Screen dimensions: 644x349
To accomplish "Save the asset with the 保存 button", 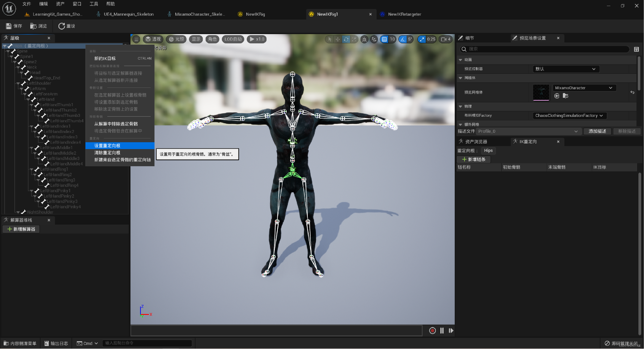I will click(x=14, y=26).
